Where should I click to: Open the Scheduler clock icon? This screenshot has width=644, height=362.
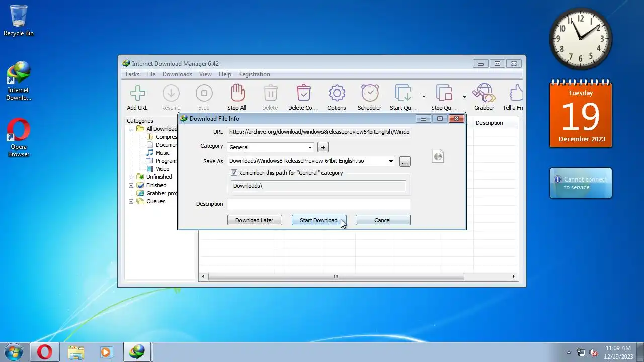coord(370,94)
